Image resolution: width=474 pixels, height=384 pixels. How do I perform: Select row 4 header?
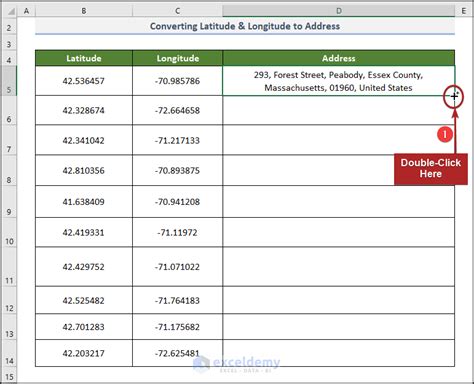coord(9,58)
